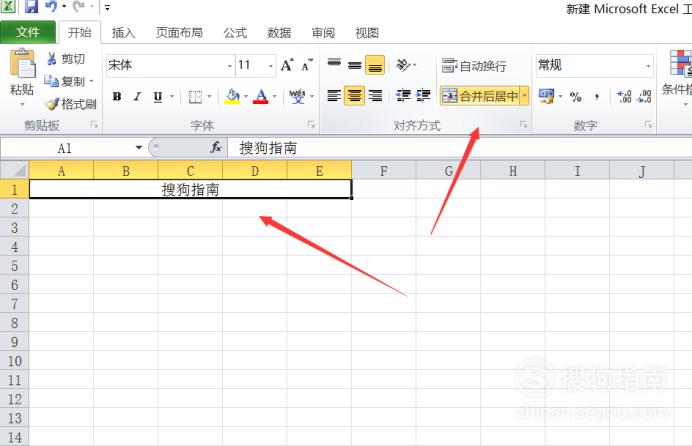Viewport: 692px width, 446px height.
Task: Open the Clipboard pane dialog launcher
Action: point(94,125)
